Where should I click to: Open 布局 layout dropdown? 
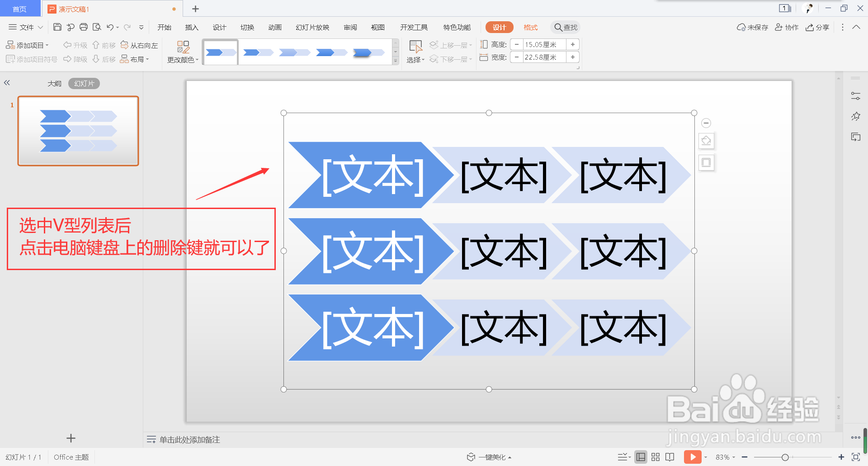[135, 59]
